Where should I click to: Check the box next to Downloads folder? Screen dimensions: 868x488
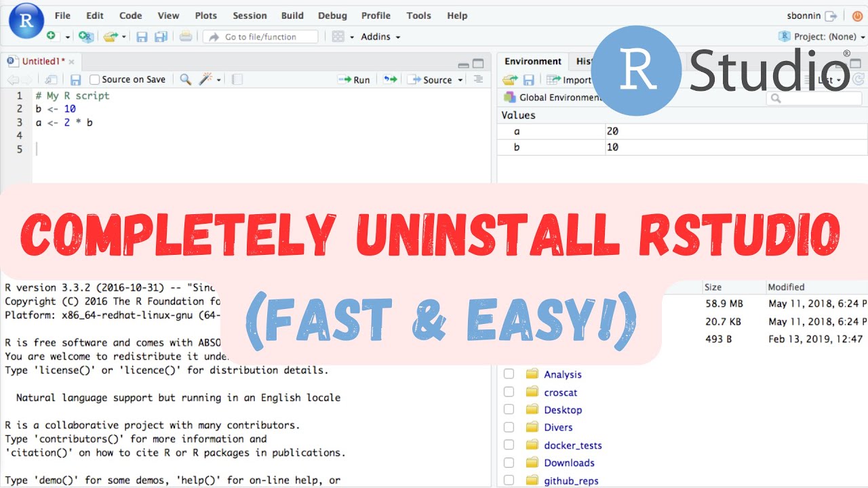(509, 462)
